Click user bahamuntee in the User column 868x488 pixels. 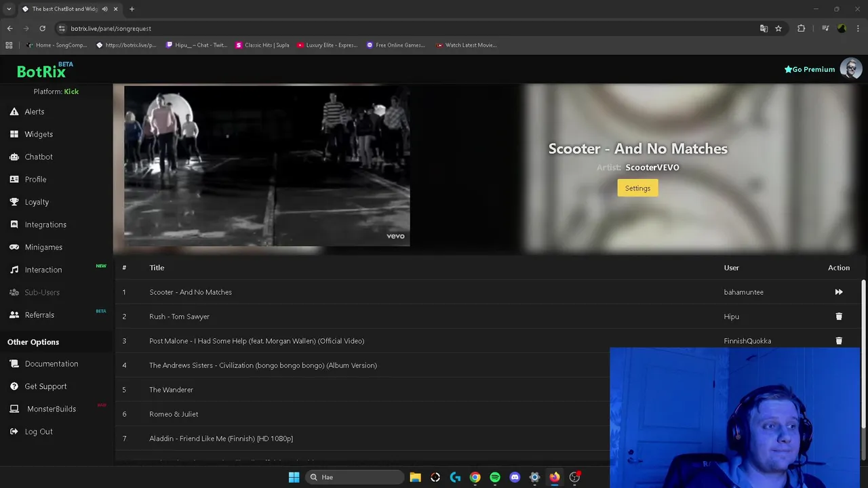click(x=743, y=292)
